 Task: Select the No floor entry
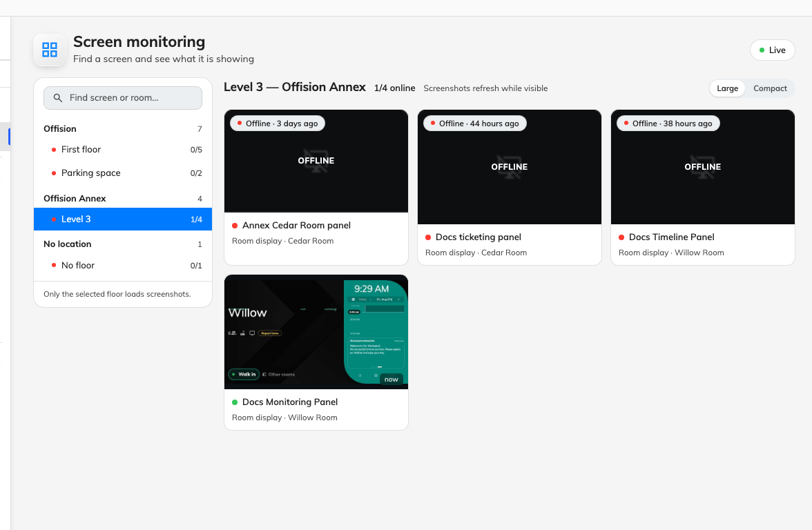(123, 265)
